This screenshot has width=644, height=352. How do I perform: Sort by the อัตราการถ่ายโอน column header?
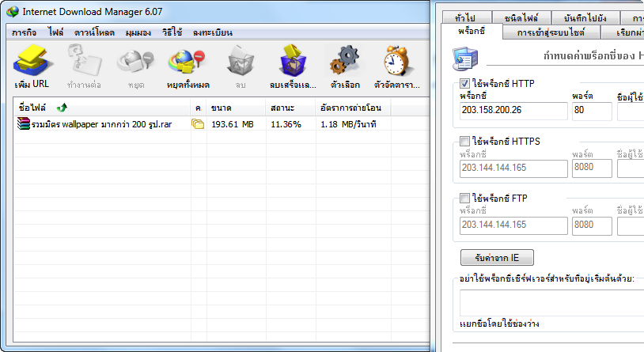(353, 108)
